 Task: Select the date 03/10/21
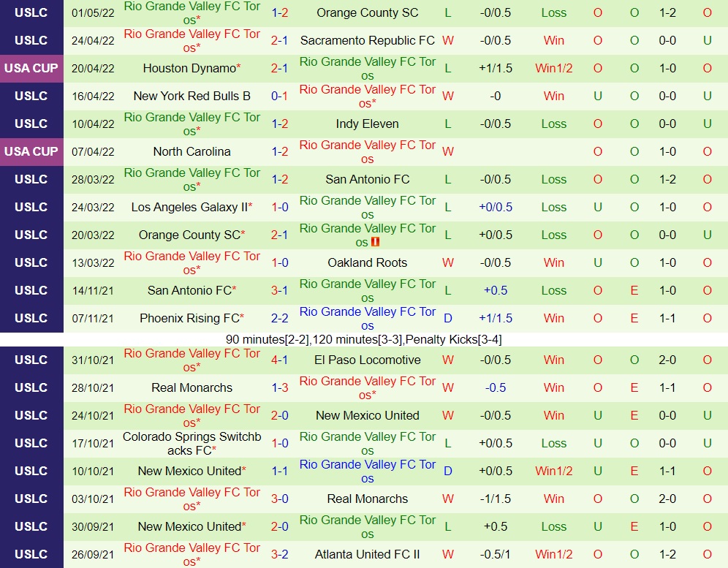[x=93, y=499]
